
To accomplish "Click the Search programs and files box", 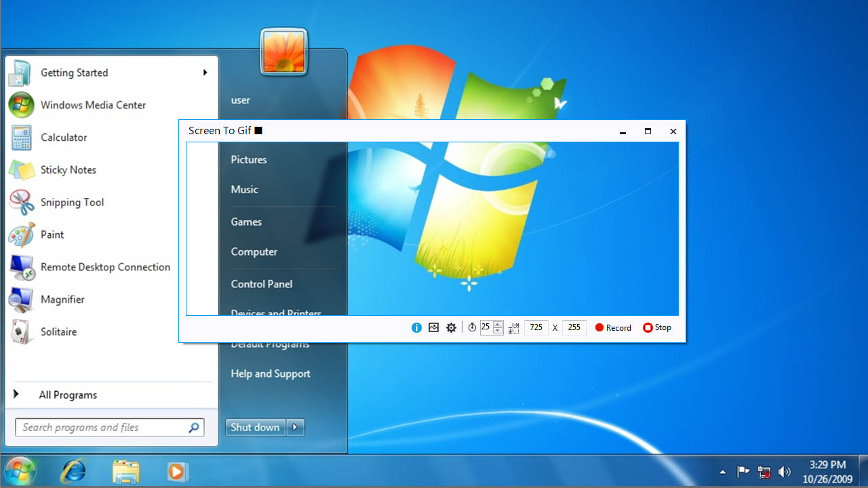I will pos(110,427).
